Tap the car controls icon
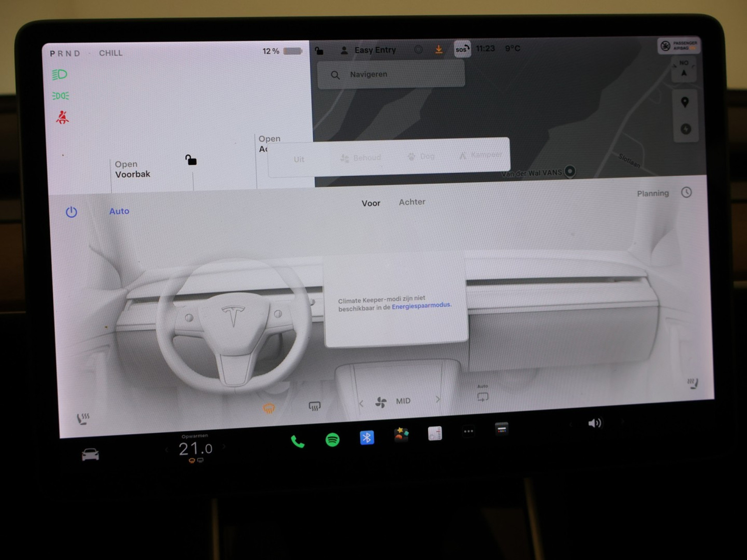The image size is (747, 560). (x=90, y=454)
